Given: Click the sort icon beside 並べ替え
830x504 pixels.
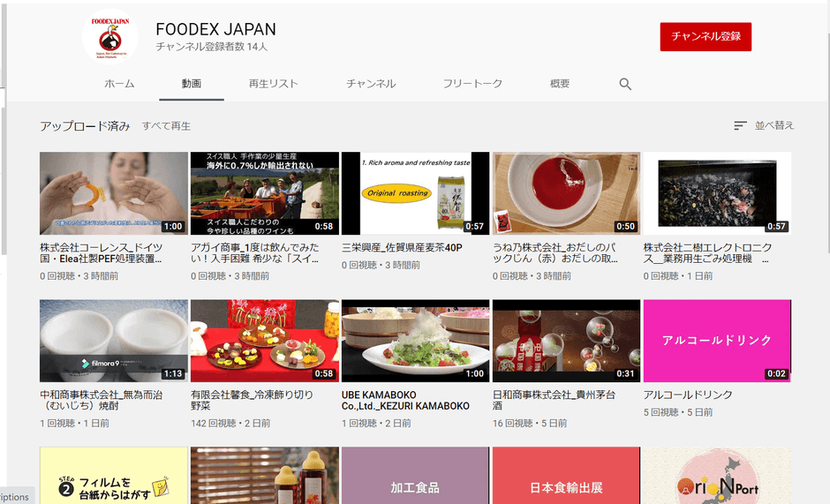Looking at the screenshot, I should 740,125.
